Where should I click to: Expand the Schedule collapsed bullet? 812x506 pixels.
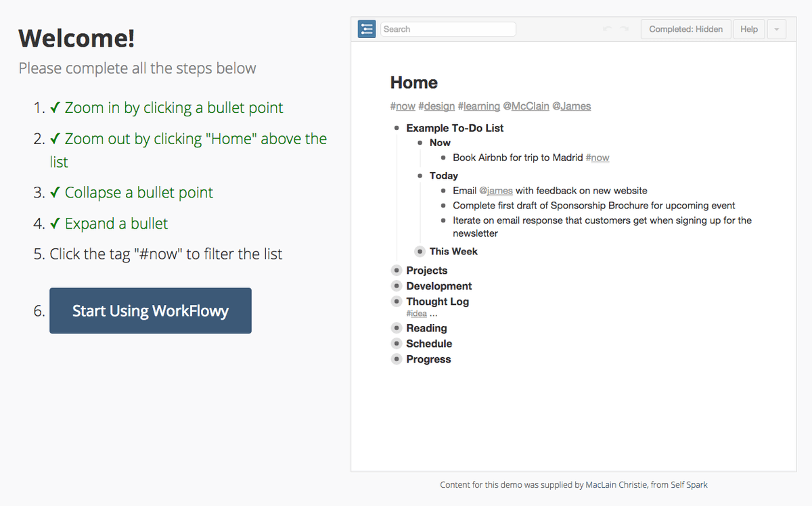(x=397, y=344)
